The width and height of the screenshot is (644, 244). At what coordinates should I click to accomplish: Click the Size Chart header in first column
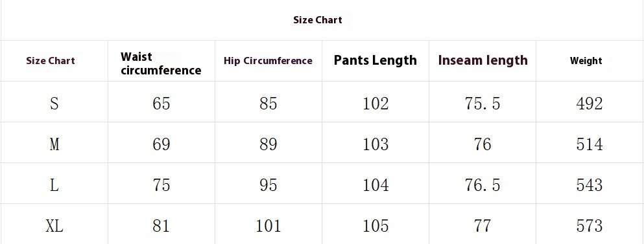pyautogui.click(x=51, y=61)
